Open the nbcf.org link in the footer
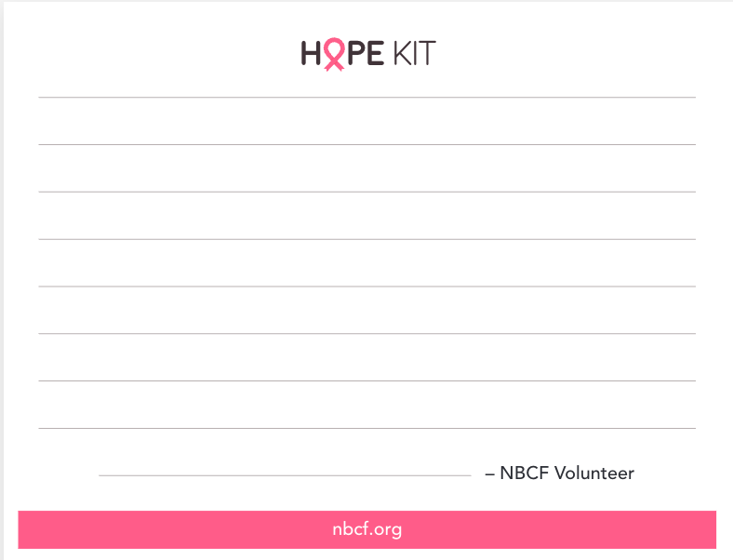 [x=366, y=529]
